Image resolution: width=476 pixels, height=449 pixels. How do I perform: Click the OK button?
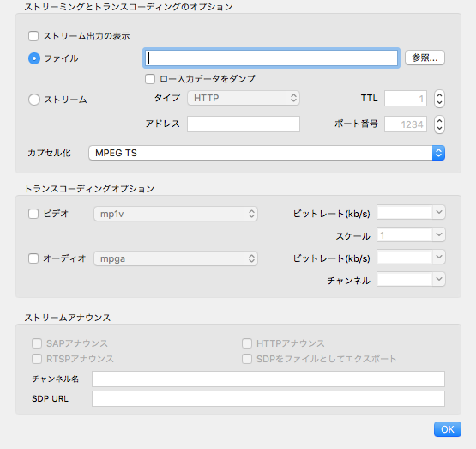pos(448,429)
